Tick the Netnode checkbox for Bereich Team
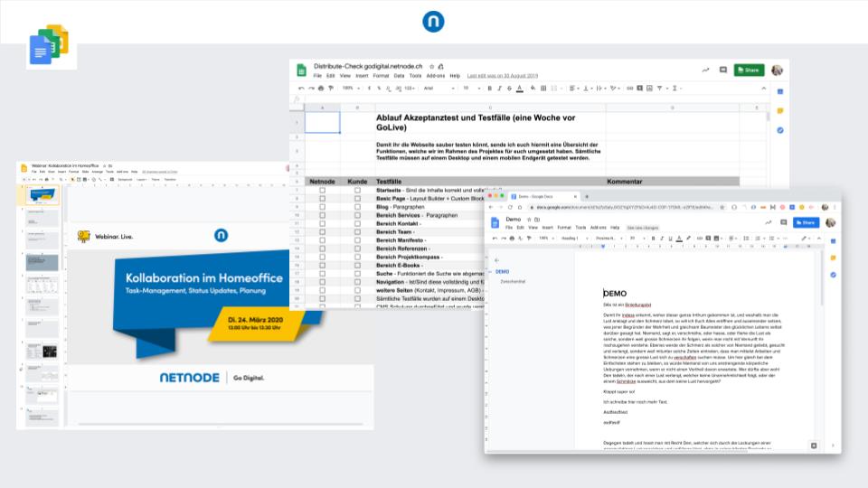Image resolution: width=868 pixels, height=488 pixels. [x=323, y=231]
